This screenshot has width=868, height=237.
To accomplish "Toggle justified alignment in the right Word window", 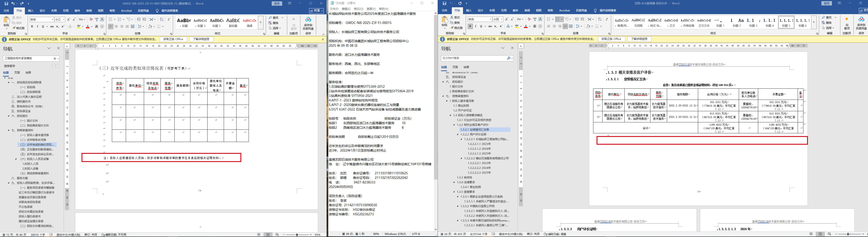I will coord(565,26).
